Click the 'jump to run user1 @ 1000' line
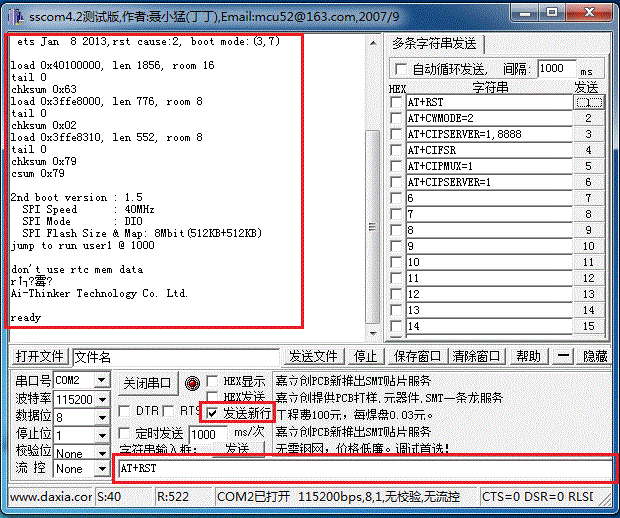 (x=83, y=246)
